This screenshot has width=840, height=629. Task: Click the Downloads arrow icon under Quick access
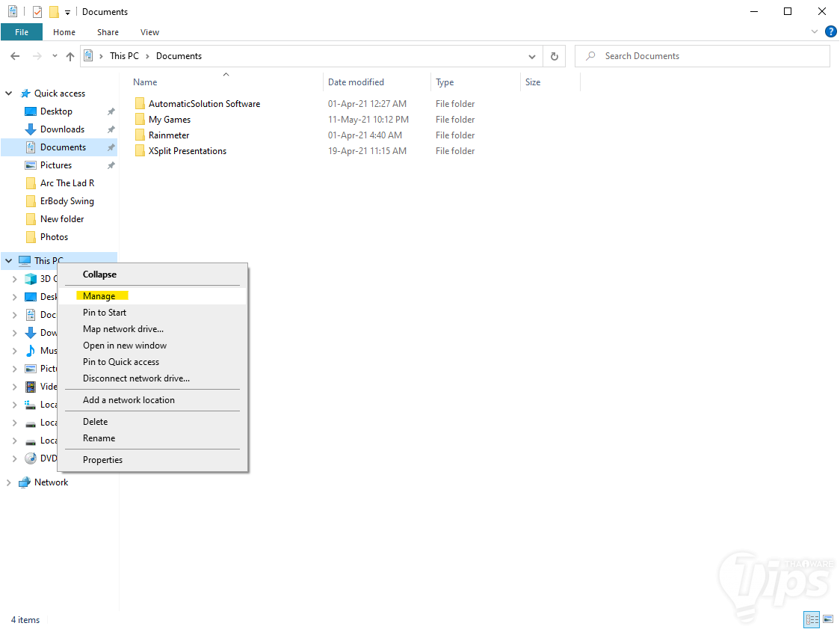coord(31,129)
